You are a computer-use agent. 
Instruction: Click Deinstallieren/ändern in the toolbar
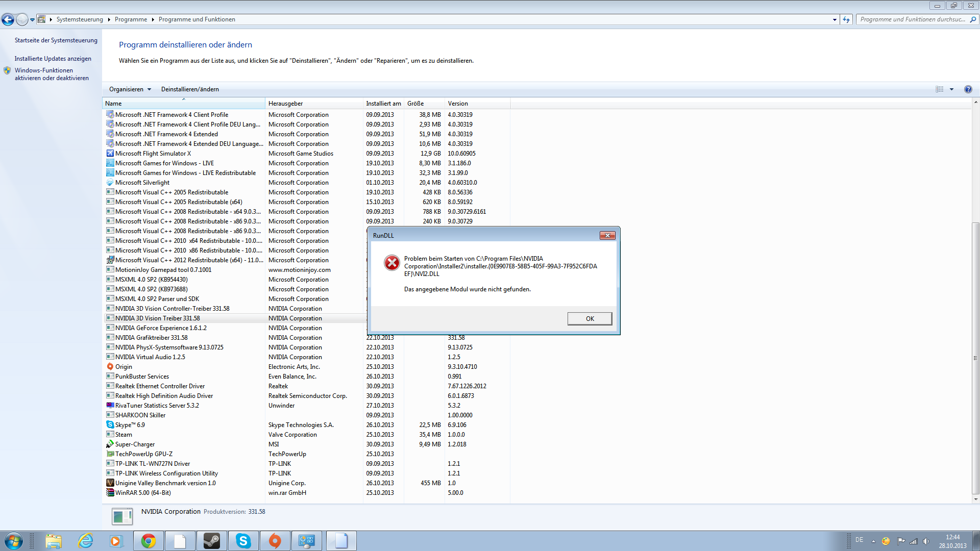click(x=190, y=89)
